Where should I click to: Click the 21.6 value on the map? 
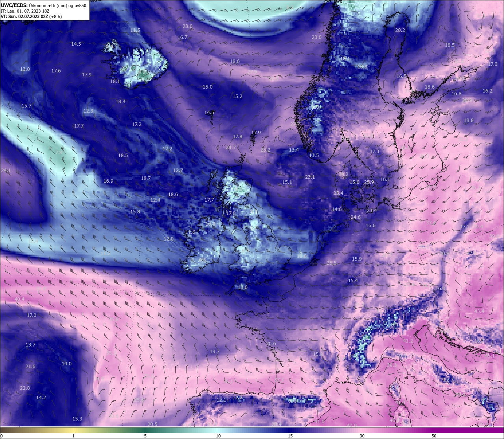(x=30, y=366)
